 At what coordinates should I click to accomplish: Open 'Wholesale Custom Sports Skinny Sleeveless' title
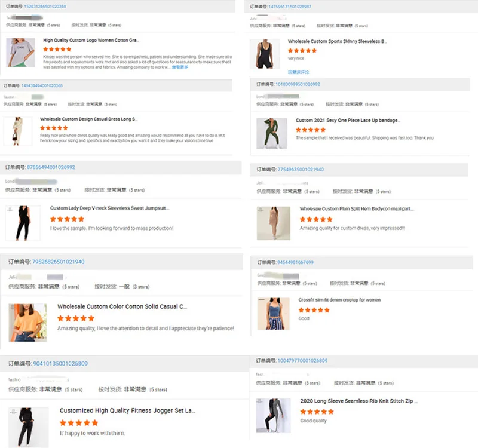coord(338,41)
